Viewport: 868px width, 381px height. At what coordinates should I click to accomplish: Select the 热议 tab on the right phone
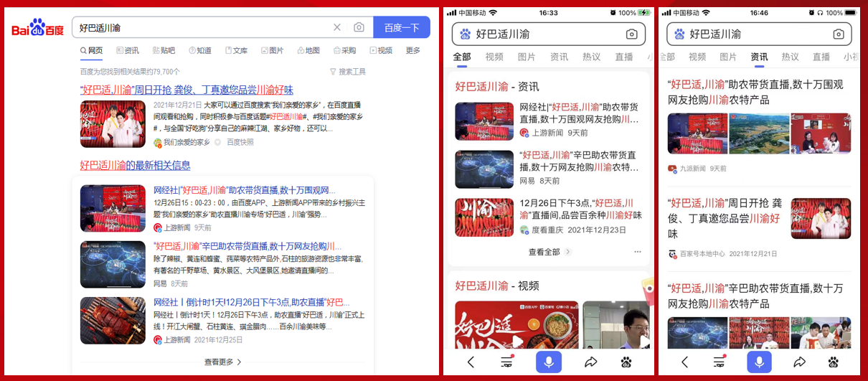pos(791,57)
